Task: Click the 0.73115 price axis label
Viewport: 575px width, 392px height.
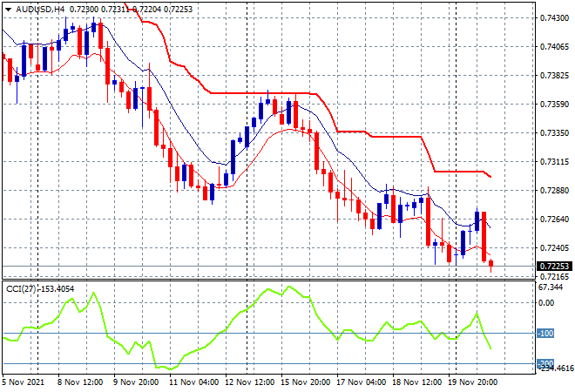Action: click(x=554, y=162)
